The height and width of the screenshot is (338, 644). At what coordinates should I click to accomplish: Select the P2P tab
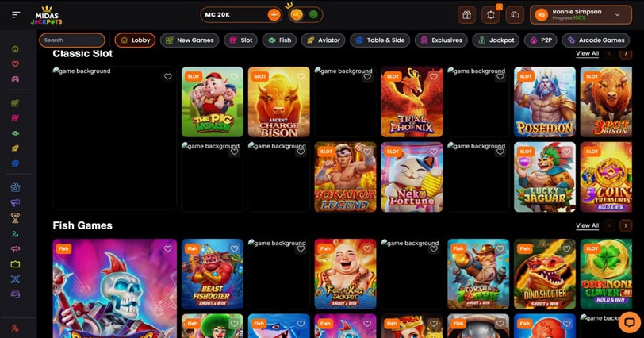[x=541, y=40]
